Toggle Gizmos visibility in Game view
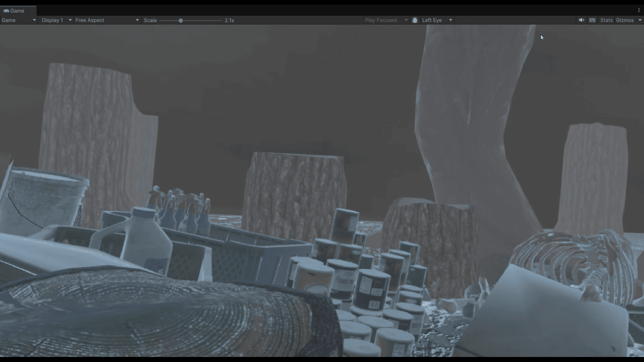The image size is (644, 362). coord(625,20)
